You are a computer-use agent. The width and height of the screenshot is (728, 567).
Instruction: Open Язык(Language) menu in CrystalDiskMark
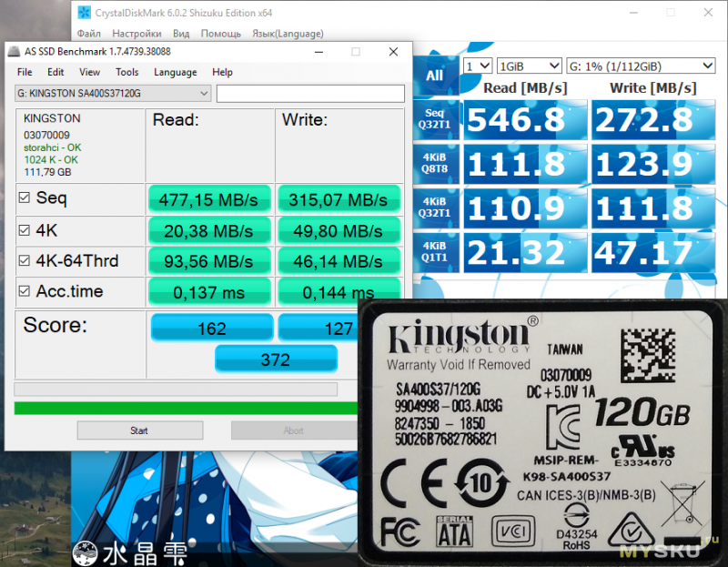(x=288, y=34)
